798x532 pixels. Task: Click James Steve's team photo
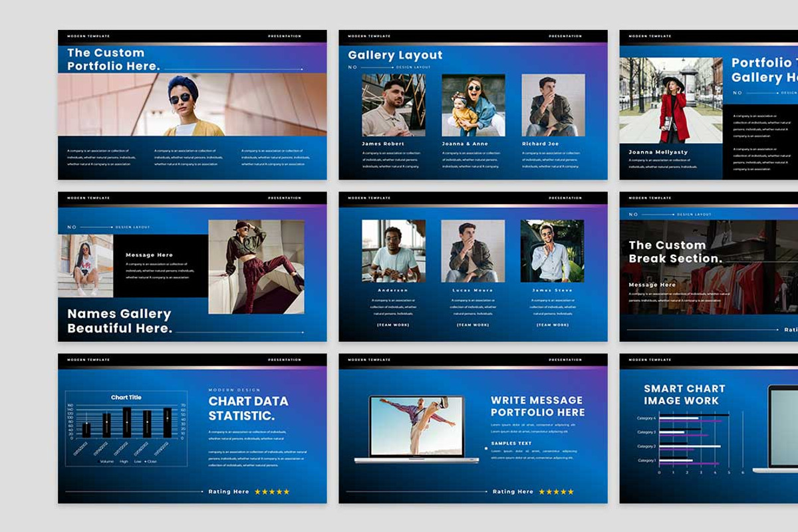click(x=553, y=251)
